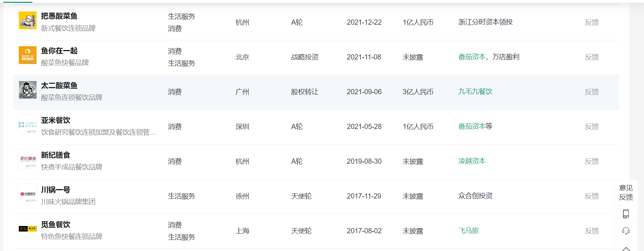Image resolution: width=644 pixels, height=251 pixels.
Task: Click the 把愚酸菜鱼 company logo
Action: [x=27, y=20]
